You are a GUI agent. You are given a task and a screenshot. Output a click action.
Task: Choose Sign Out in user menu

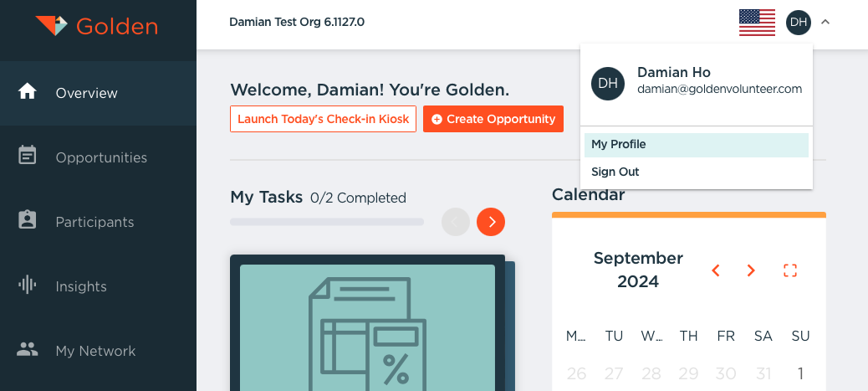[x=615, y=172]
